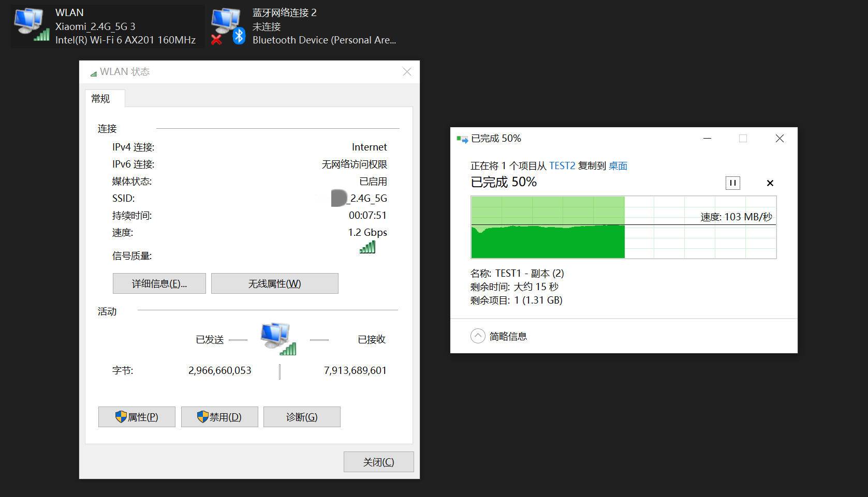The height and width of the screenshot is (497, 868).
Task: Open the 桌面 destination link
Action: [x=617, y=165]
